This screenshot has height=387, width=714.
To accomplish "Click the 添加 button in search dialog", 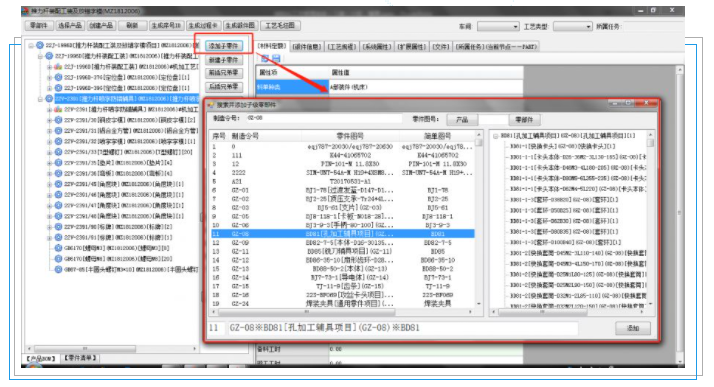I will pos(632,328).
